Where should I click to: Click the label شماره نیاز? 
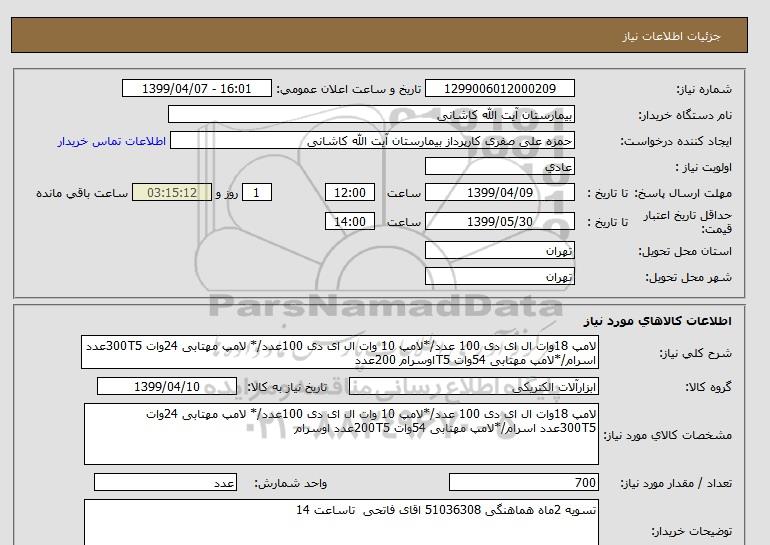tap(704, 89)
